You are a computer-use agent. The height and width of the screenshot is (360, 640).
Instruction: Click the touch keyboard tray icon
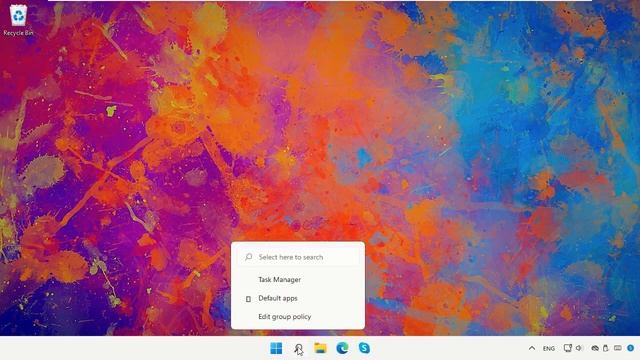[x=618, y=348]
